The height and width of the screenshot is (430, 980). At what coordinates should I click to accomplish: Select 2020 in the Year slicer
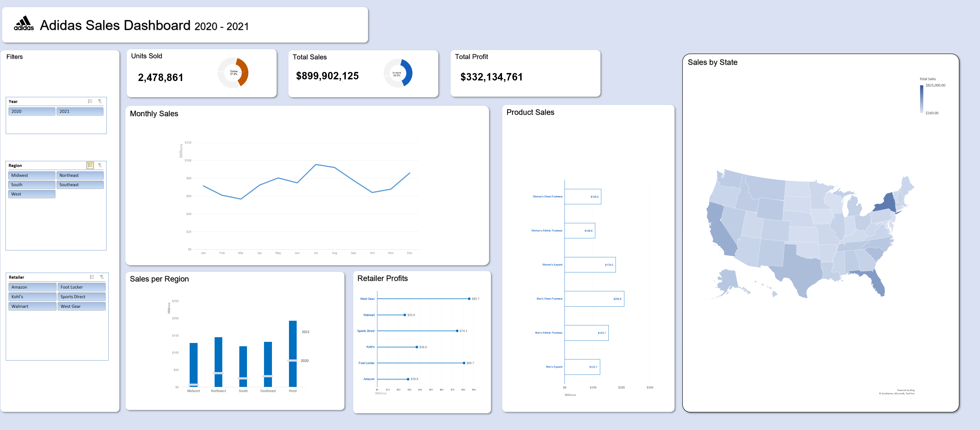pos(32,111)
